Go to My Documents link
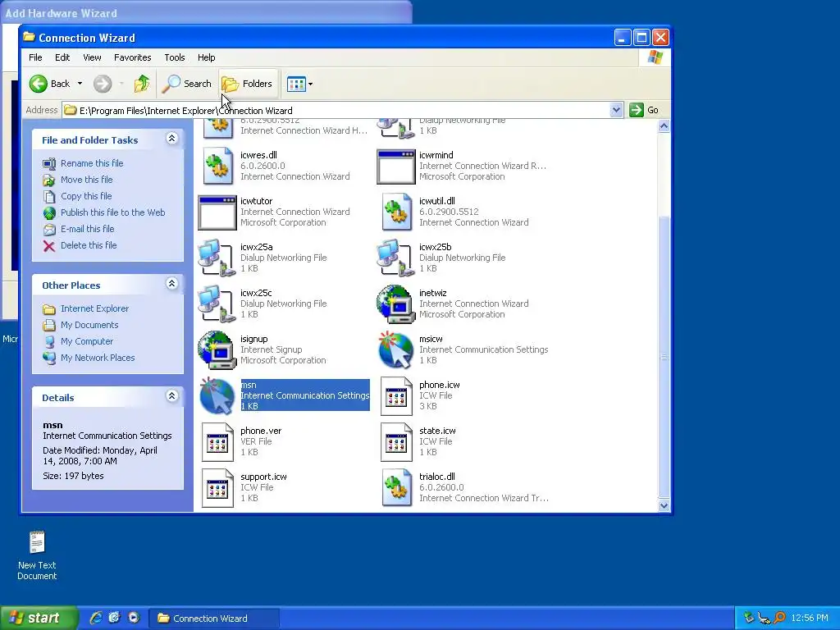Viewport: 840px width, 630px height. click(89, 325)
